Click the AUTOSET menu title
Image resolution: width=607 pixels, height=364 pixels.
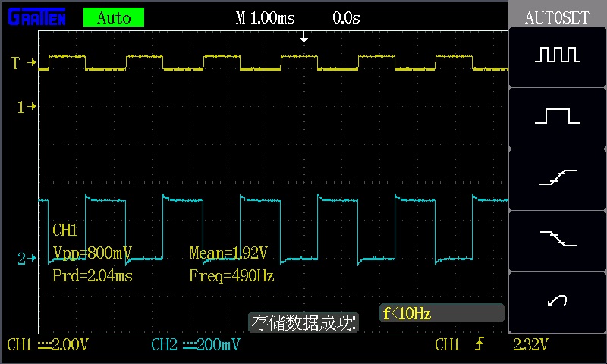pos(557,17)
